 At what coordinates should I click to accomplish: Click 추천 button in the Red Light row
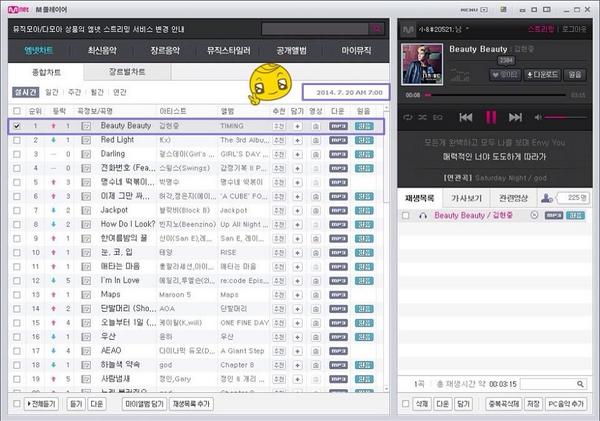point(279,140)
